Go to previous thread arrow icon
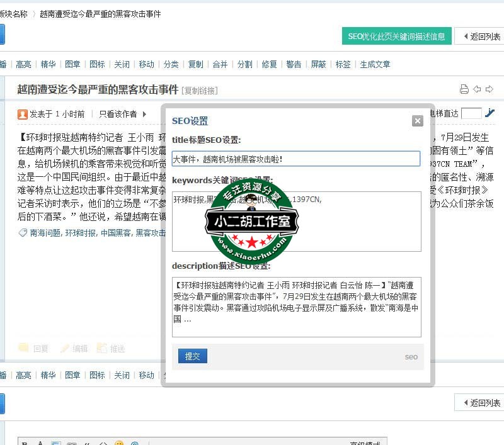504x445 pixels. coord(477,89)
